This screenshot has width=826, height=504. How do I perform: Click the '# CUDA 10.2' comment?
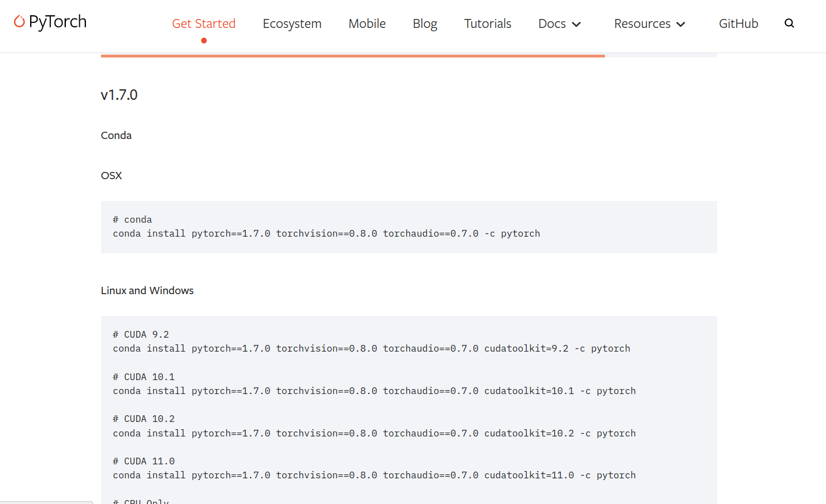pos(143,419)
